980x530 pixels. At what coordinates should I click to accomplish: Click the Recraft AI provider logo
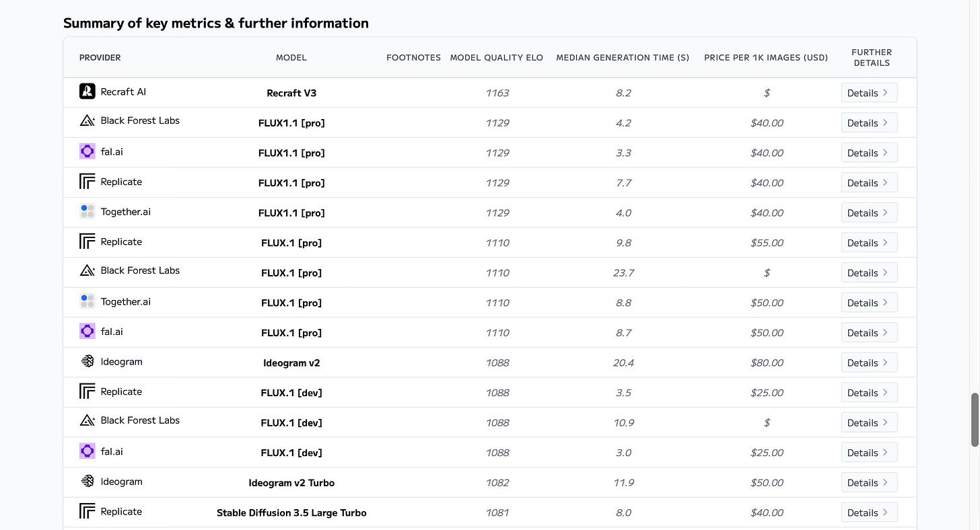(x=87, y=91)
